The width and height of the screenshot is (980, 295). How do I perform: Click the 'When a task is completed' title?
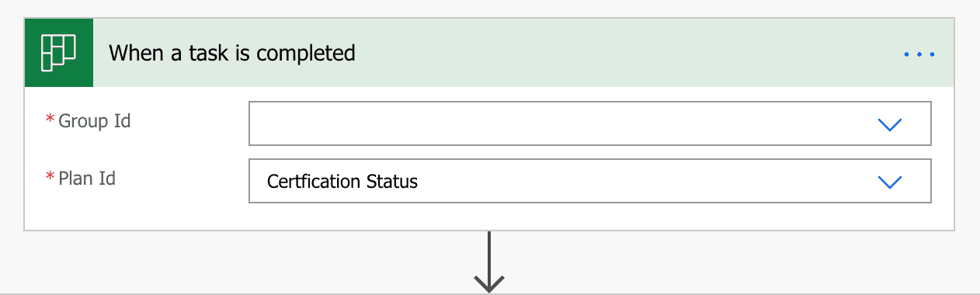tap(232, 53)
